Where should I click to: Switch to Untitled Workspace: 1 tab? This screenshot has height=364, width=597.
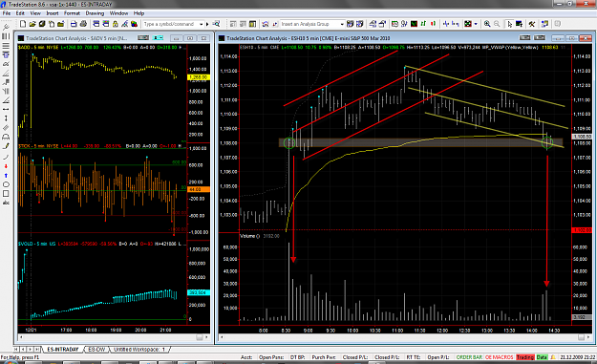click(x=139, y=349)
